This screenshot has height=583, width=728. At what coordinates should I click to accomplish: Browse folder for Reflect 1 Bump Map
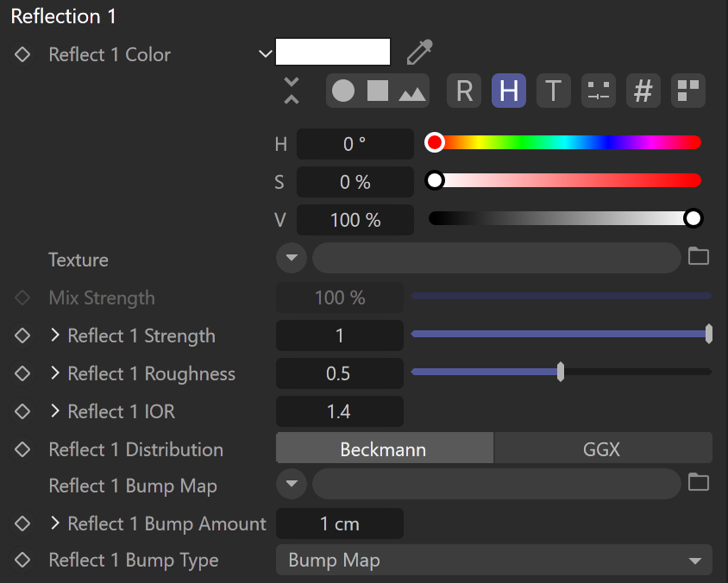(x=699, y=482)
